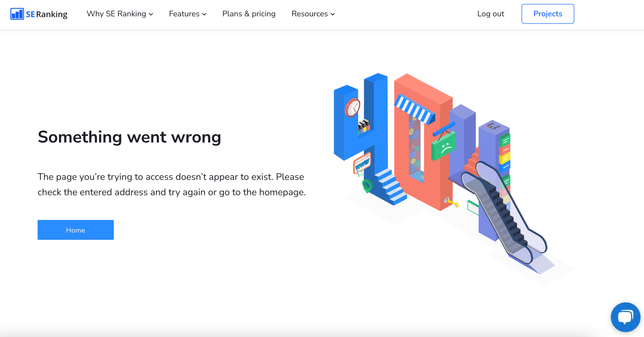The width and height of the screenshot is (644, 337).
Task: Click the SE Ranking text label
Action: point(47,14)
